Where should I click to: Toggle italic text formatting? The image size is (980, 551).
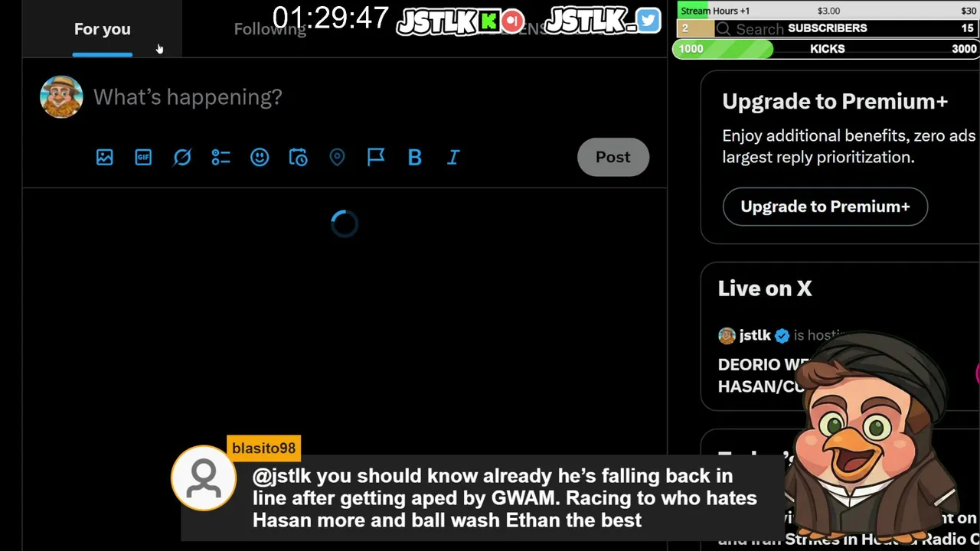(453, 157)
